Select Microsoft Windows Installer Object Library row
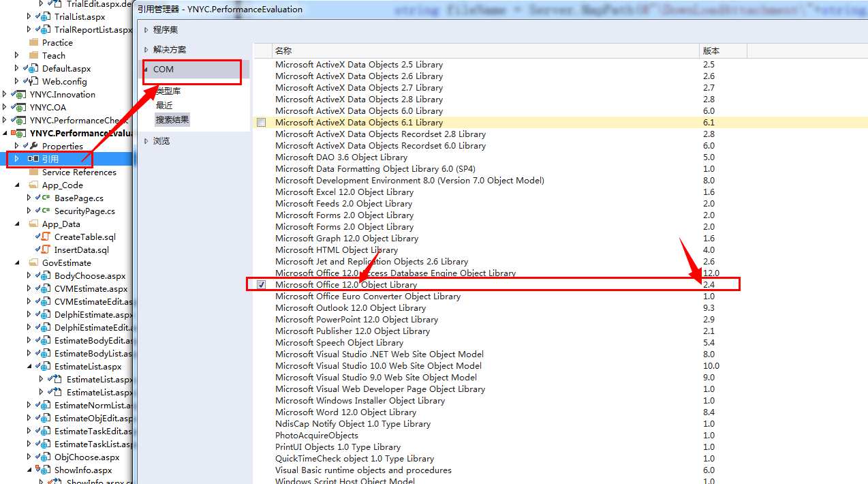Viewport: 868px width, 484px height. pos(560,401)
